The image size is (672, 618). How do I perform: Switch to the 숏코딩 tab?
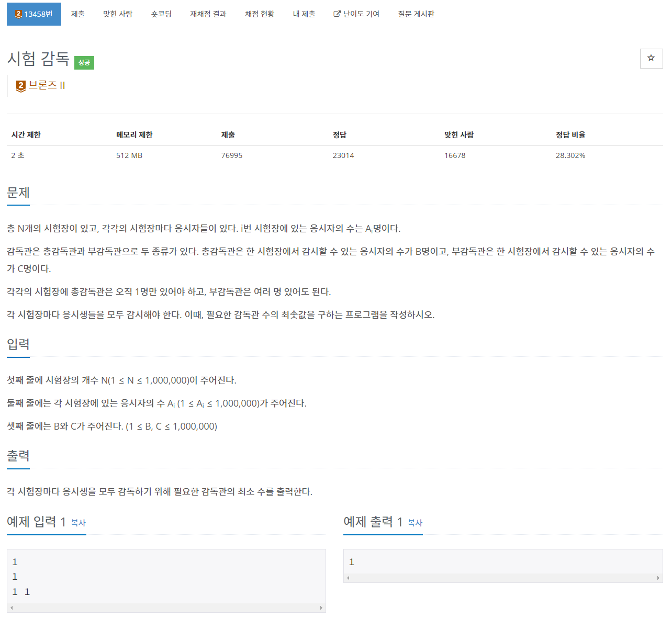coord(161,14)
